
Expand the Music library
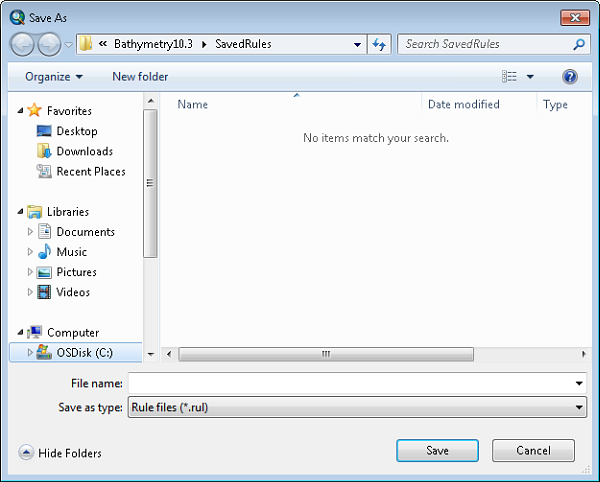[x=30, y=252]
